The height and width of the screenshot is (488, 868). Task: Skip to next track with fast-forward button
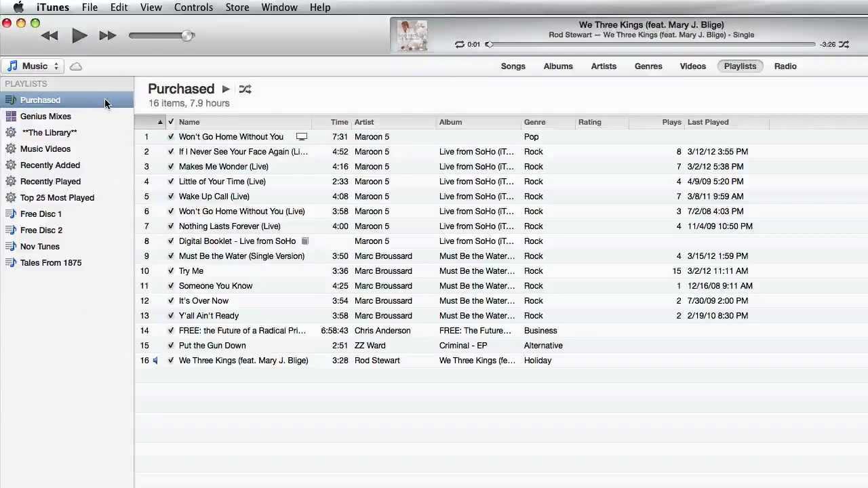tap(108, 36)
